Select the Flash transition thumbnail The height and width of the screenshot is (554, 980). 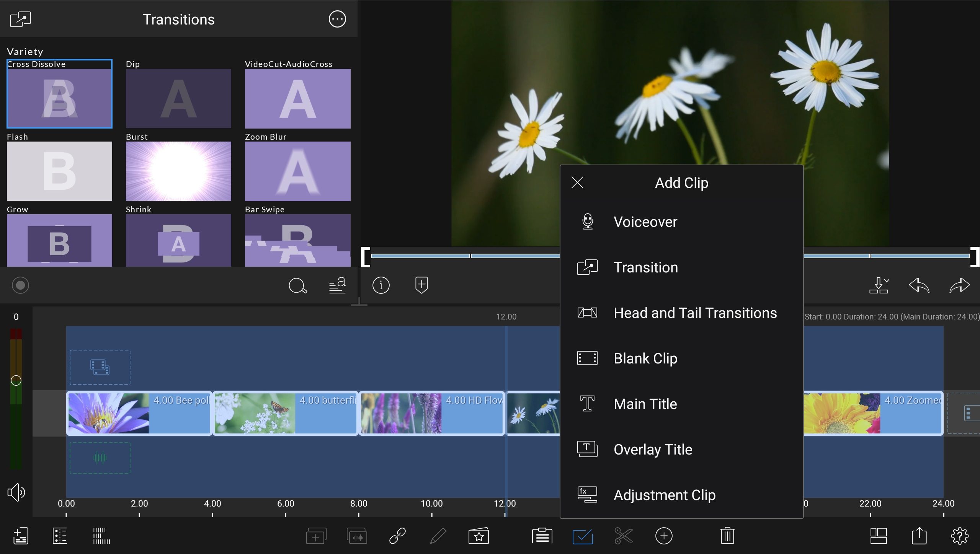pyautogui.click(x=59, y=171)
